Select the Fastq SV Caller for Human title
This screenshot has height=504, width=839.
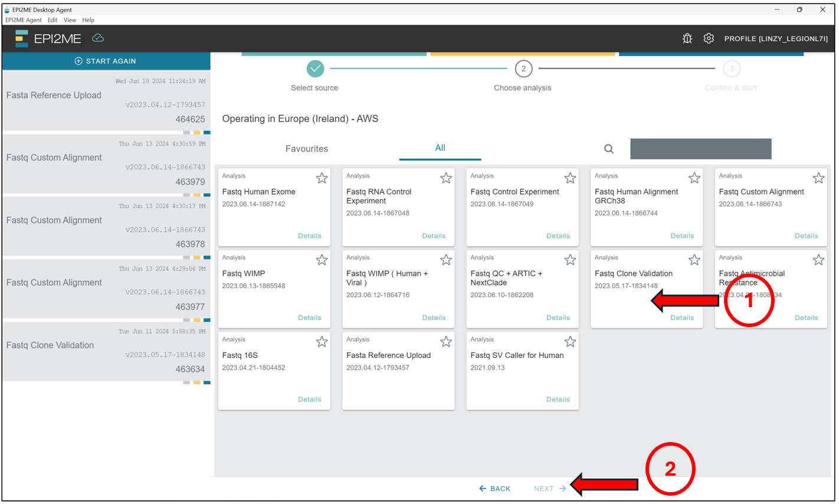point(517,355)
